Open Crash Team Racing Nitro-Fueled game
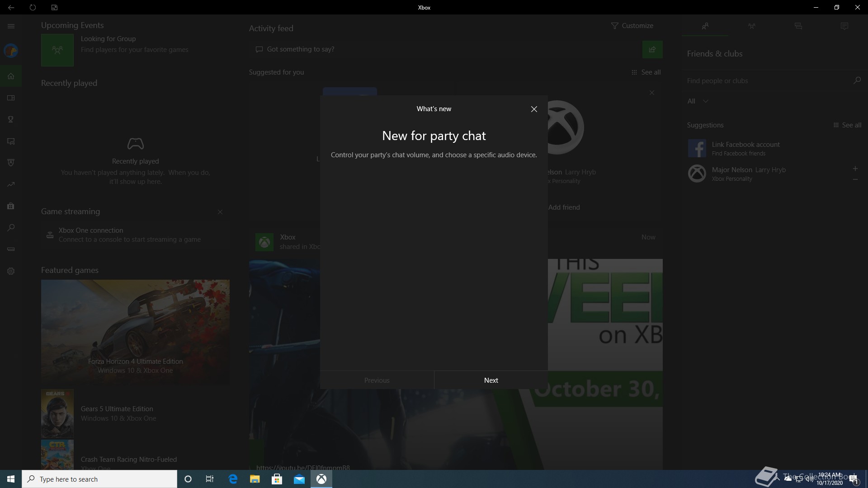 135,455
